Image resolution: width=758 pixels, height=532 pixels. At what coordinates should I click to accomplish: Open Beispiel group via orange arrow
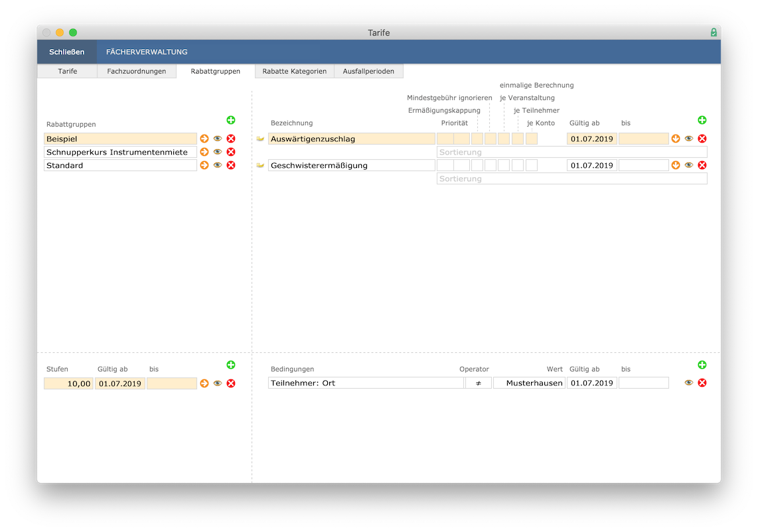pyautogui.click(x=204, y=139)
